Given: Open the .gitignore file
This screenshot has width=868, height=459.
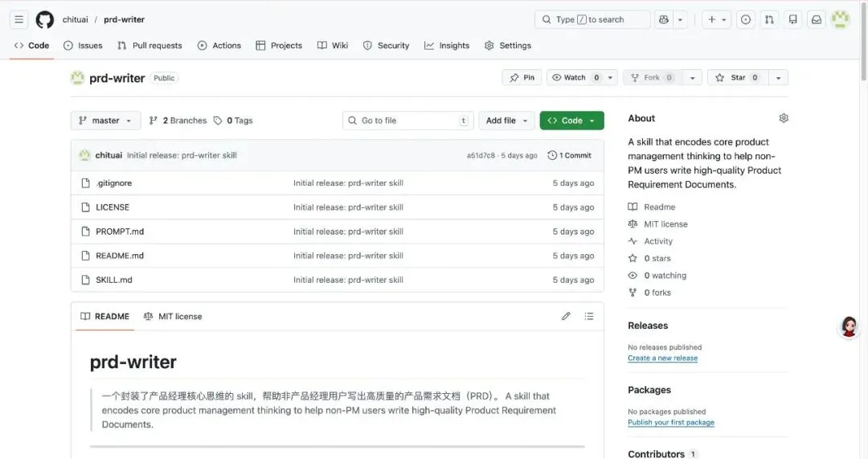Looking at the screenshot, I should pyautogui.click(x=113, y=182).
